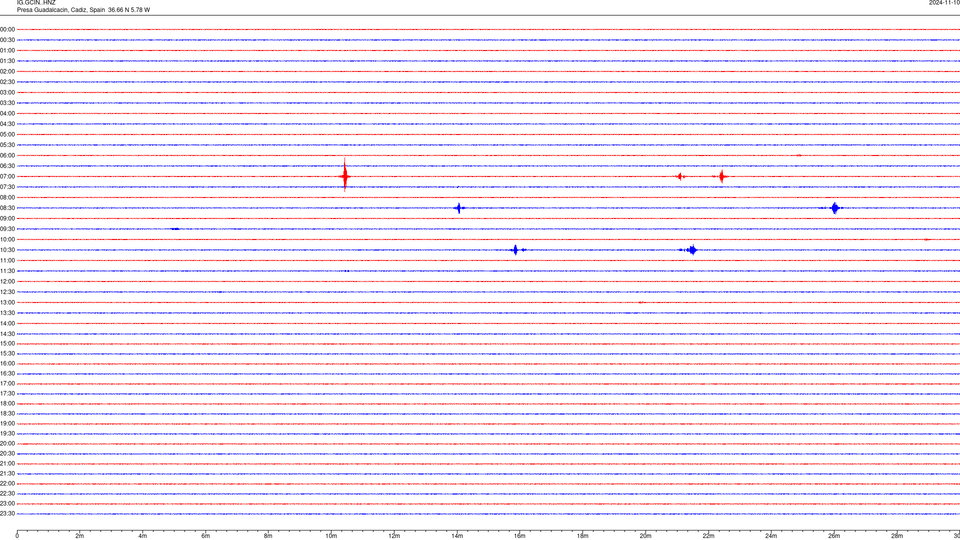The width and height of the screenshot is (960, 540).
Task: Click the 02:30 time label
Action: tap(7, 82)
